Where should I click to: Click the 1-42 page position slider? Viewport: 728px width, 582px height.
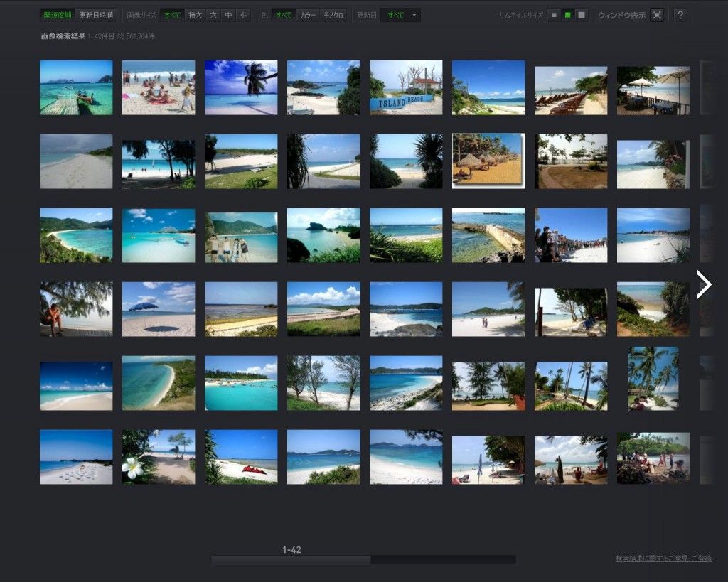pos(291,560)
